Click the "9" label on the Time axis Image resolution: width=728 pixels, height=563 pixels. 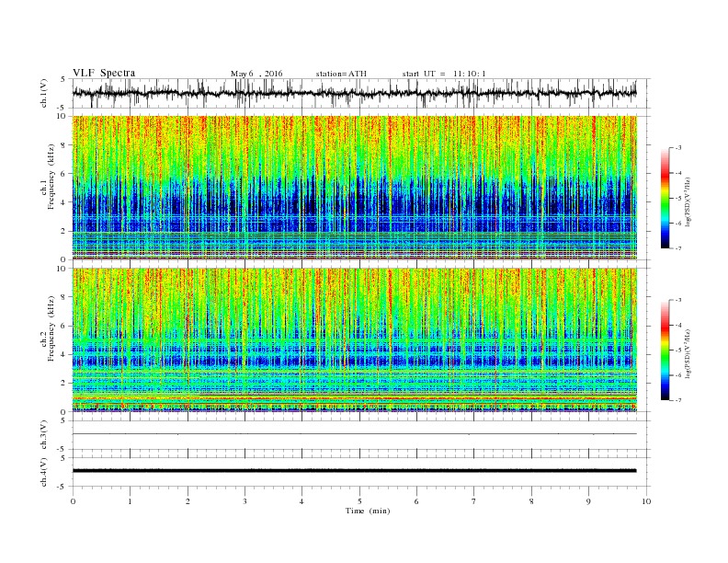click(588, 501)
